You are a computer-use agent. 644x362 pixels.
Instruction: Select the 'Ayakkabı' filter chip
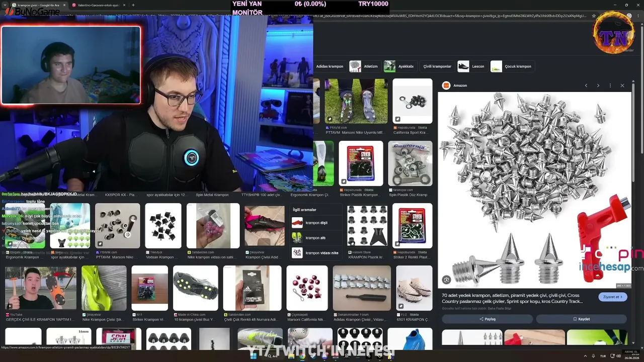click(399, 66)
